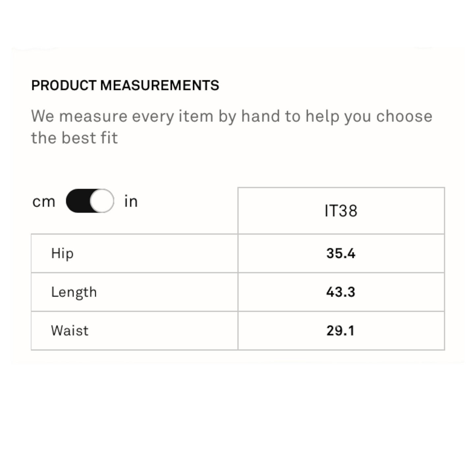Viewport: 476px width, 476px height.
Task: Click the word "you" in the description
Action: click(x=357, y=117)
